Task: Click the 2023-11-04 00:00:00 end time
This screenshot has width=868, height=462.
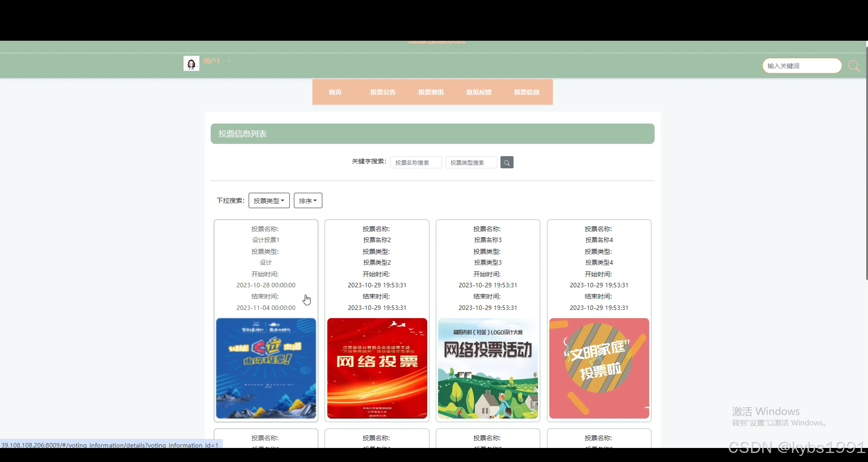Action: coord(266,308)
